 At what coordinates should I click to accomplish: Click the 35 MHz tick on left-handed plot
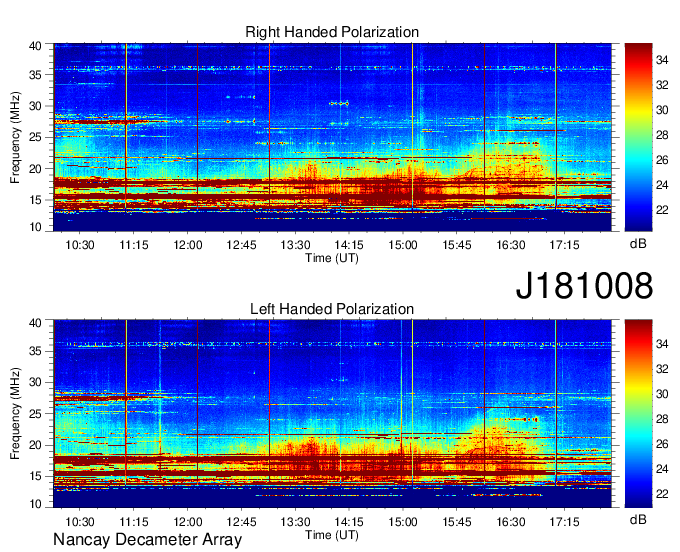point(35,352)
